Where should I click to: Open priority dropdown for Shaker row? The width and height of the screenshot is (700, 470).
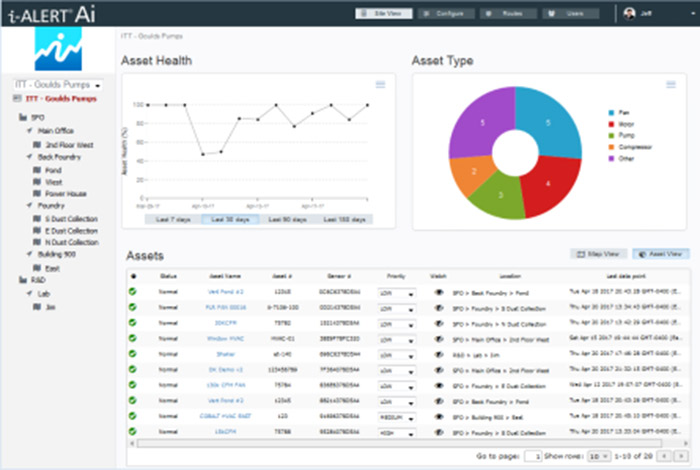[396, 356]
